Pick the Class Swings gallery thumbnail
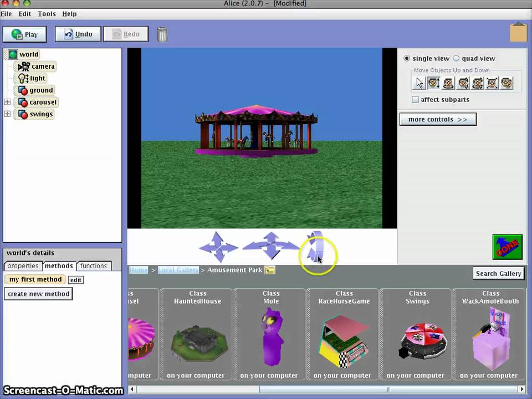 (x=416, y=334)
